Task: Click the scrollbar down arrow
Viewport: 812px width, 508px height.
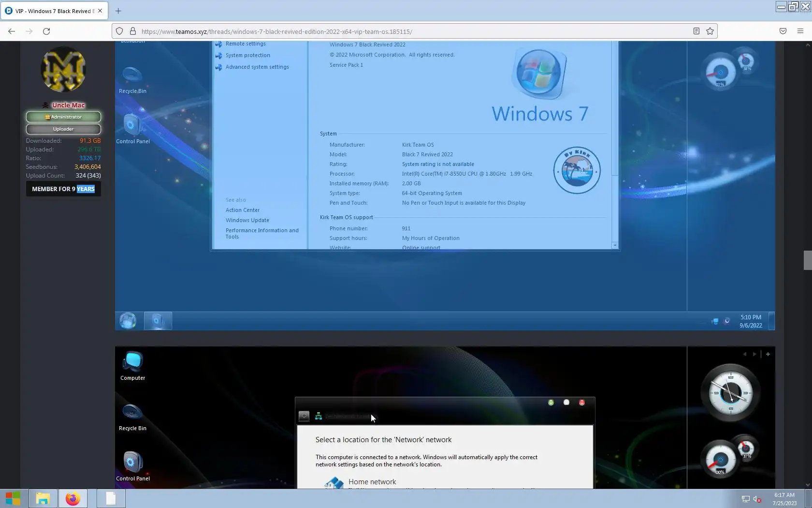Action: click(x=808, y=485)
